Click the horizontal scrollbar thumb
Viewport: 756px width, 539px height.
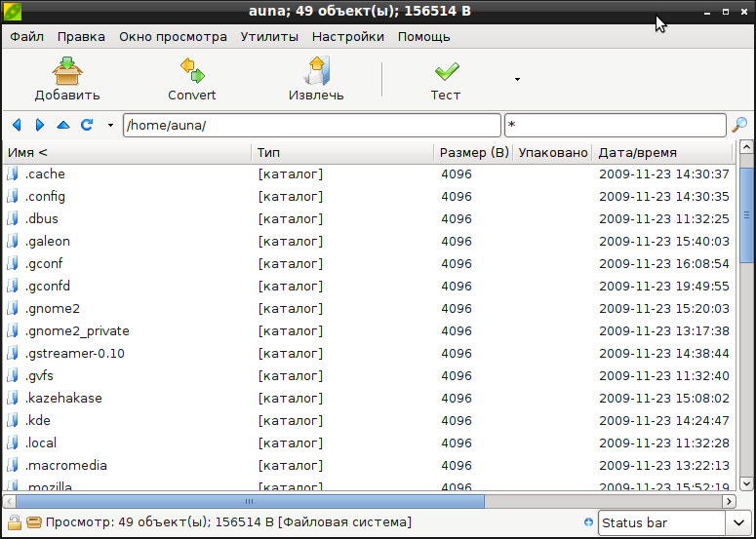[x=250, y=501]
